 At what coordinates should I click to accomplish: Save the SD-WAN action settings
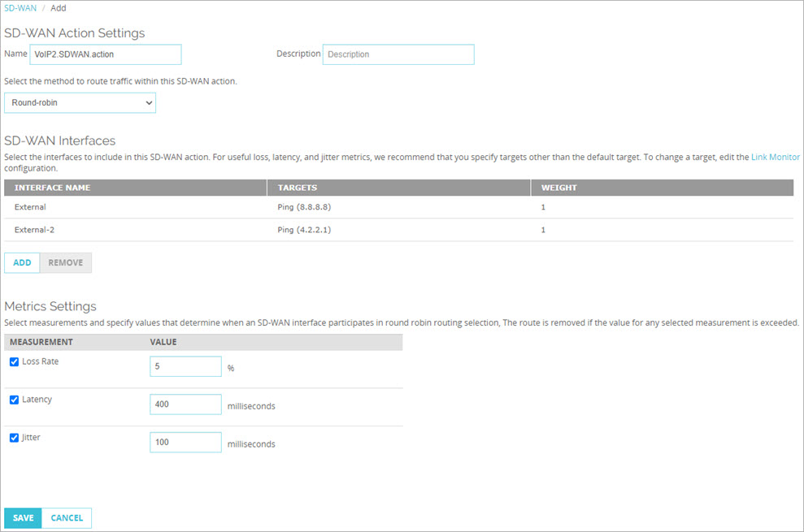(22, 517)
